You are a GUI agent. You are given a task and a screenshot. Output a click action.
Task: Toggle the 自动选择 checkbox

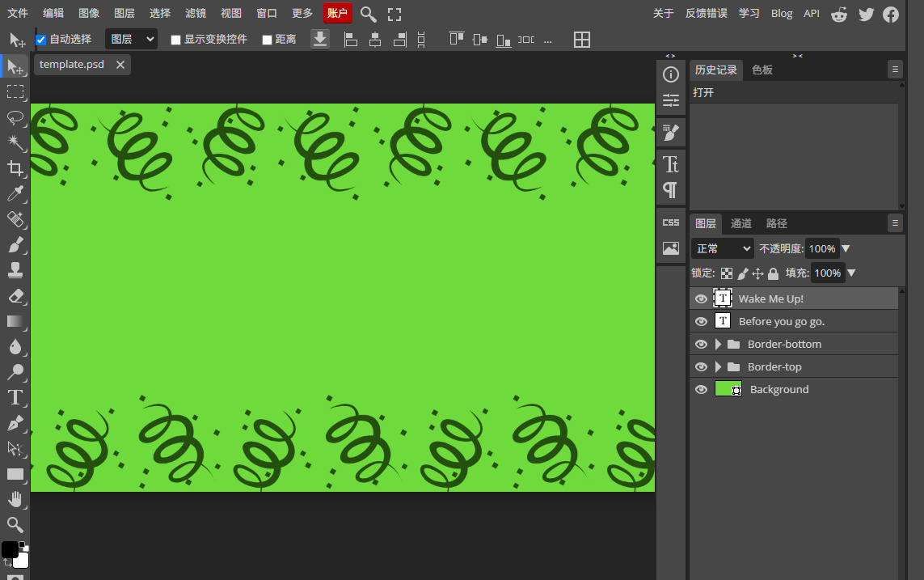[x=40, y=40]
